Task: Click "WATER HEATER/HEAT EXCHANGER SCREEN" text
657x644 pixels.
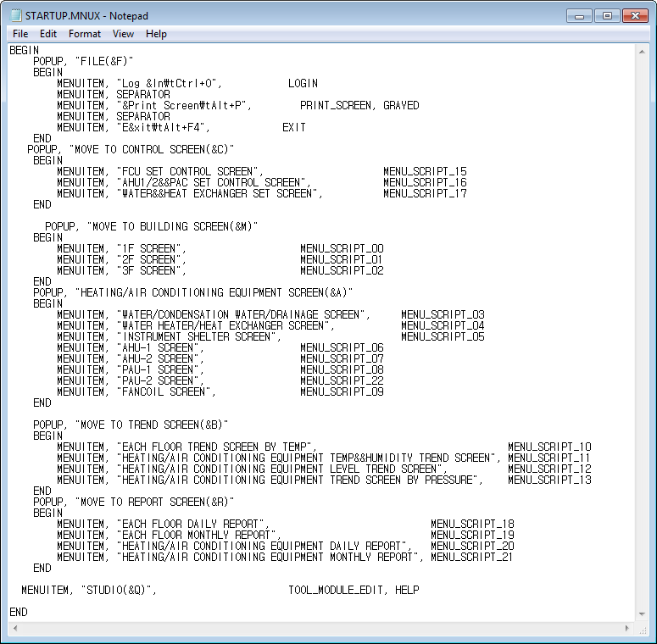Action: (x=223, y=325)
